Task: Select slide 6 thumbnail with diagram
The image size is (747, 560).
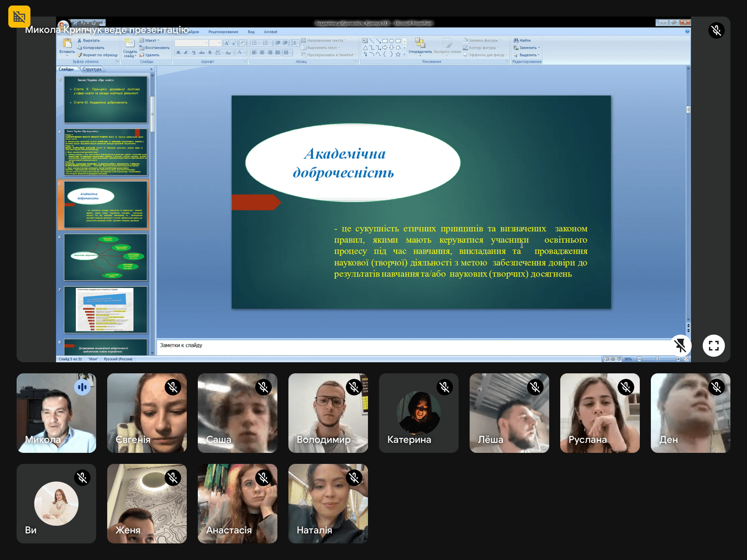Action: tap(105, 257)
